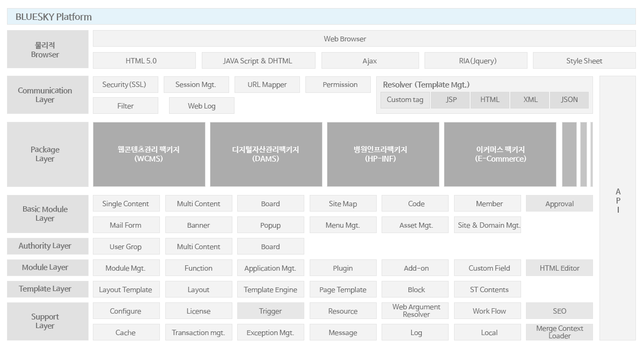Viewport: 644px width, 348px height.
Task: Click the Web Log box
Action: click(x=202, y=106)
